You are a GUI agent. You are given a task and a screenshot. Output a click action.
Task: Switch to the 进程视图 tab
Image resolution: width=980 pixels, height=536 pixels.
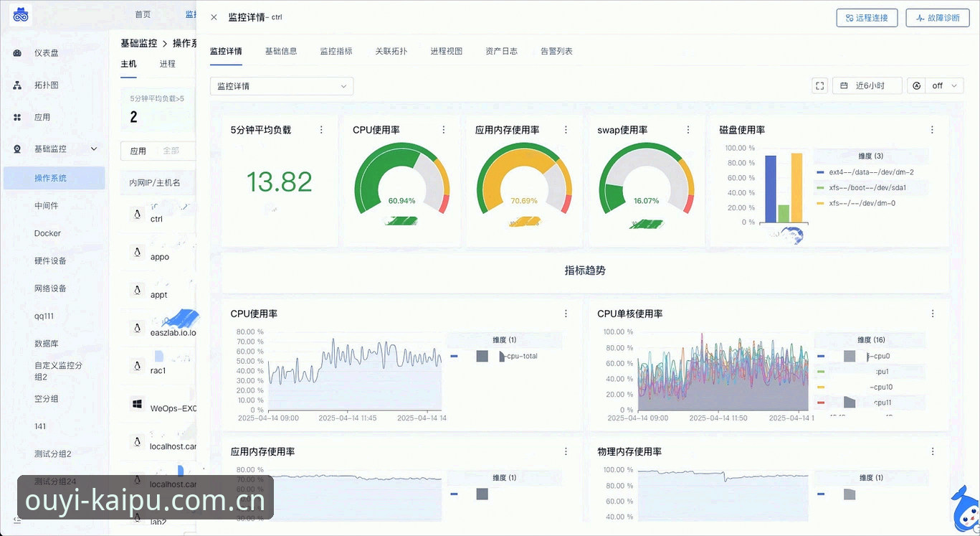click(447, 51)
